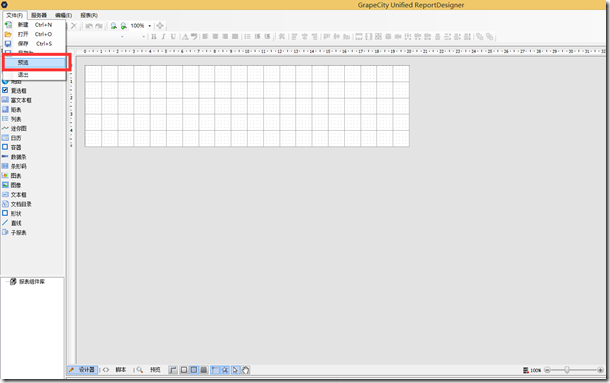Click the icon left of the last formatting toolbar icon
This screenshot has height=383, width=610.
point(480,37)
